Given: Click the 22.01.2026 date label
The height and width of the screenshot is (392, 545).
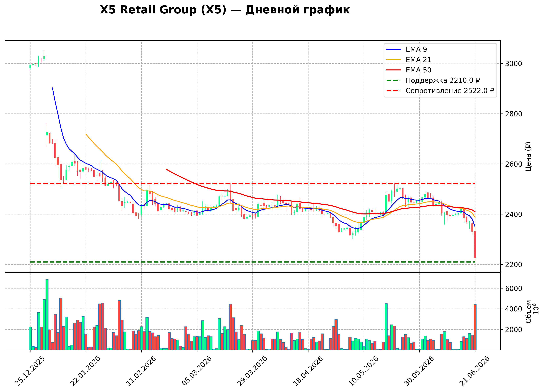Looking at the screenshot, I should [85, 371].
